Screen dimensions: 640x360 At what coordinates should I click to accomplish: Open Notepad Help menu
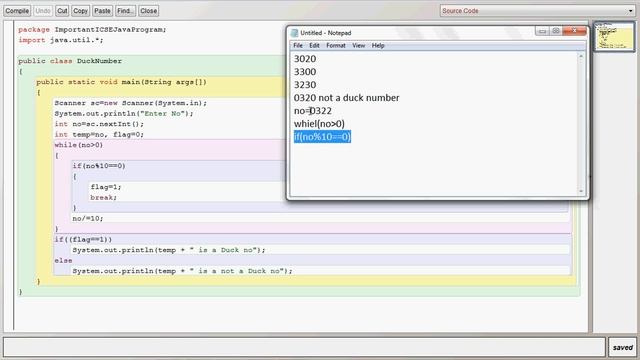378,46
